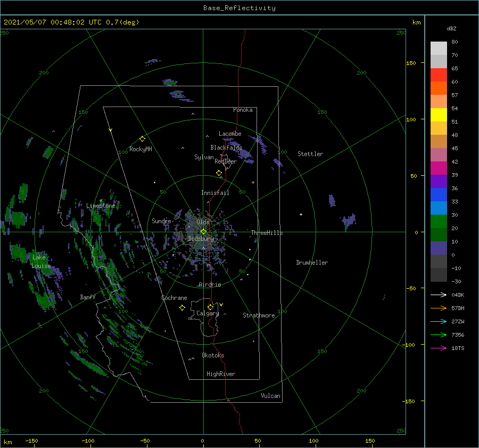Viewport: 479px width, 448px height.
Task: Select the yellow diamond marker beside Cochrane
Action: point(182,308)
